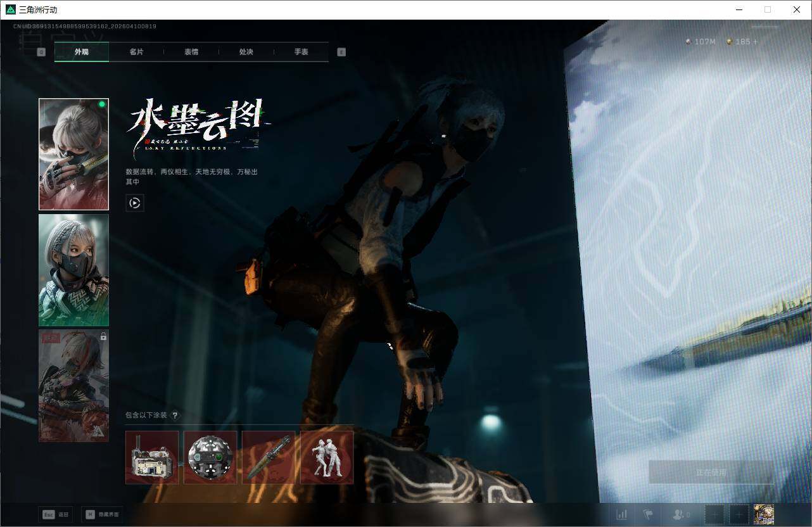Play the 水墨云图 skin preview video

(x=135, y=203)
